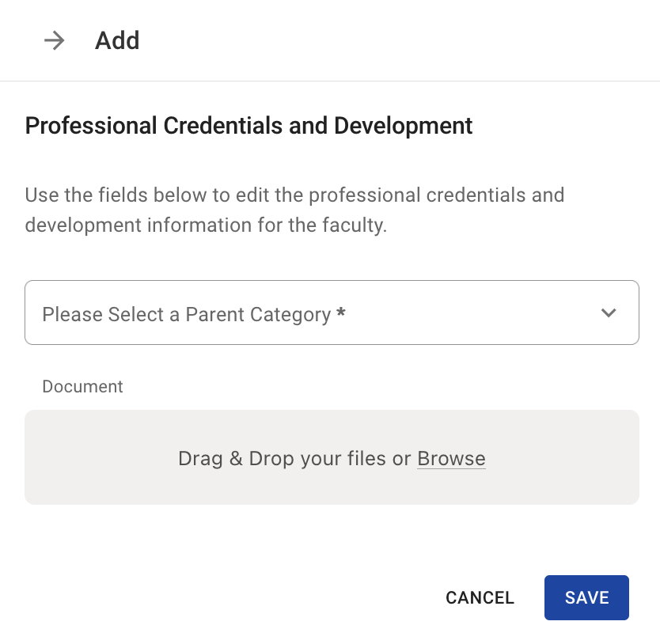This screenshot has height=644, width=660.
Task: Click the right arrow icon beside Add
Action: pos(54,40)
